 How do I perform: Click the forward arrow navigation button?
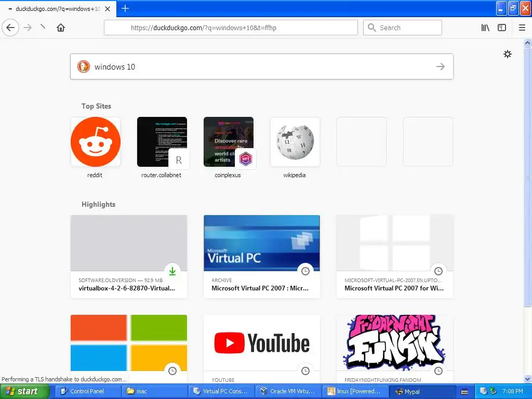point(28,28)
